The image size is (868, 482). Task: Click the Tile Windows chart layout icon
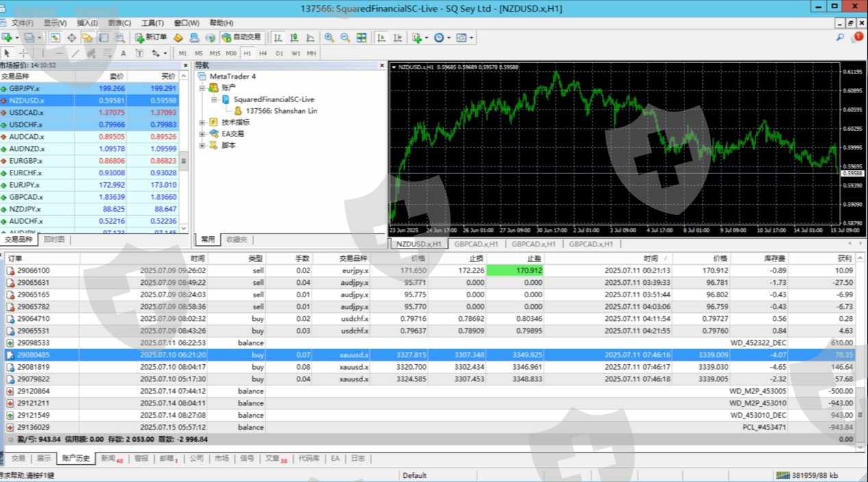tap(362, 38)
